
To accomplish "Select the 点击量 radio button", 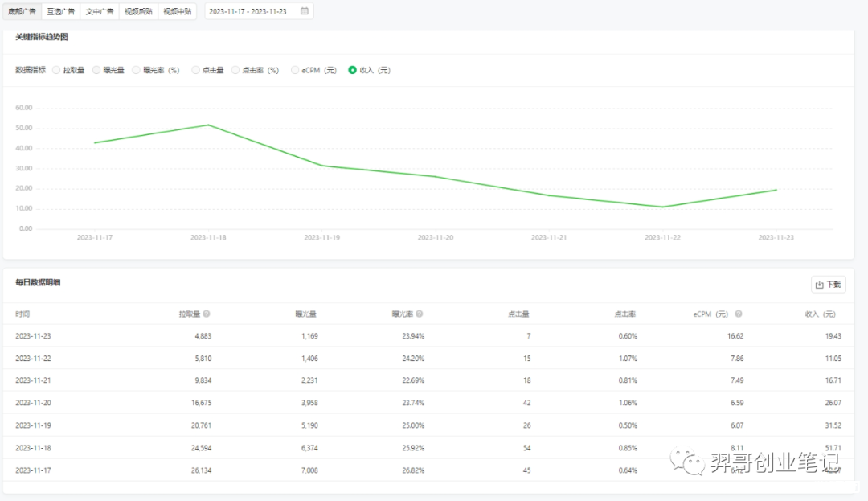I will [195, 70].
